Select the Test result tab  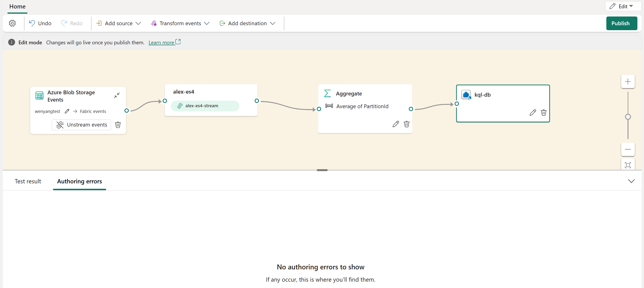coord(28,181)
